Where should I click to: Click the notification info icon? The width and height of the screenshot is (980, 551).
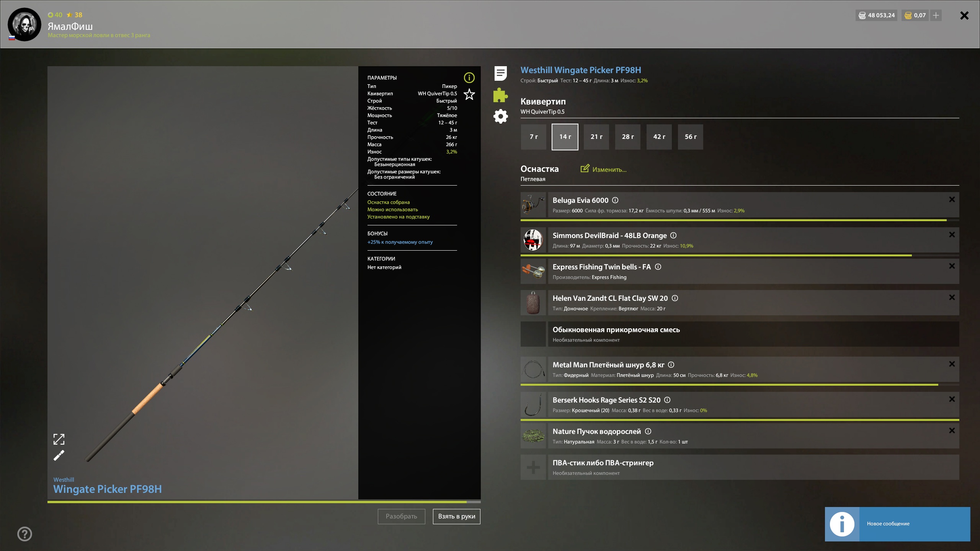pos(842,524)
